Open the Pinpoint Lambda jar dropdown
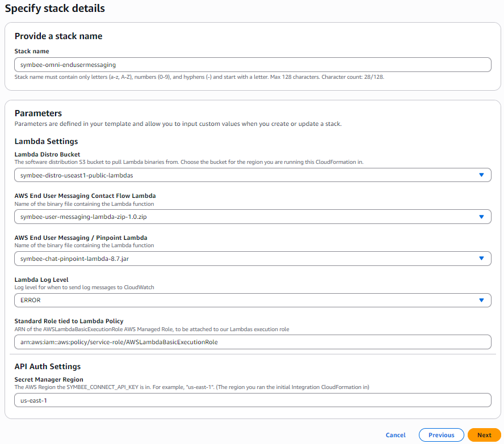Screen dimensions: 504x444 (x=253, y=259)
